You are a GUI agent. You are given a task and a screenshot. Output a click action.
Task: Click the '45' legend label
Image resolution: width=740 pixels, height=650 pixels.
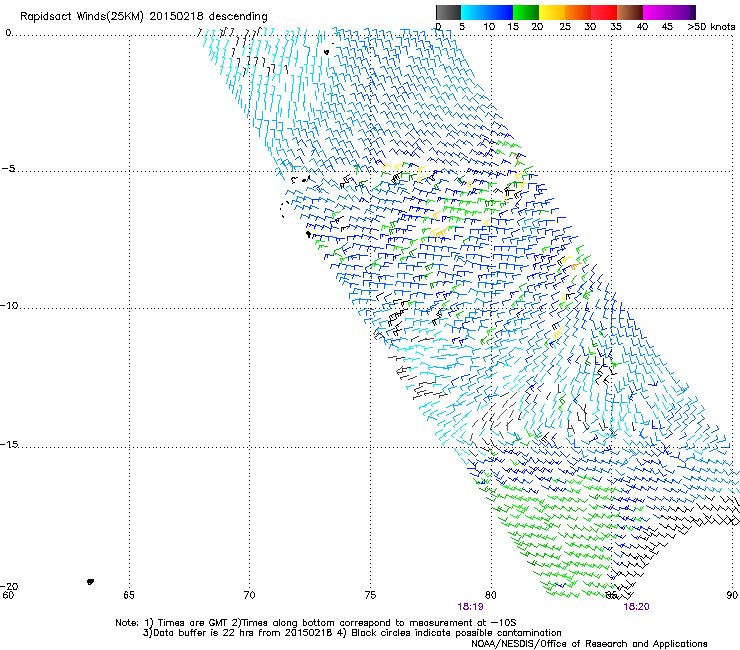(667, 27)
